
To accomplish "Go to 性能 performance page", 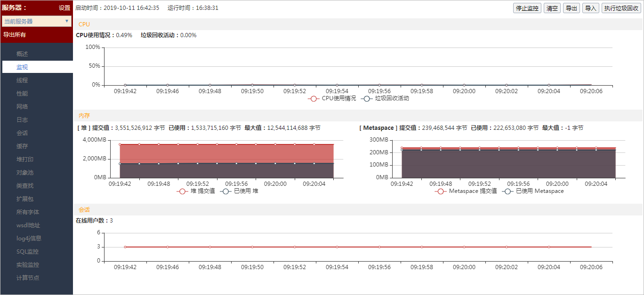I will pos(22,94).
